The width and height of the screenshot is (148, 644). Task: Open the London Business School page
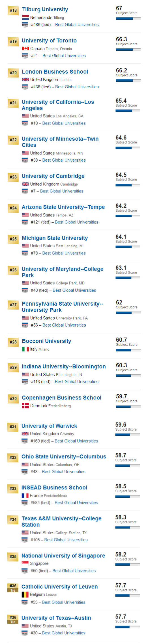[x=55, y=72]
